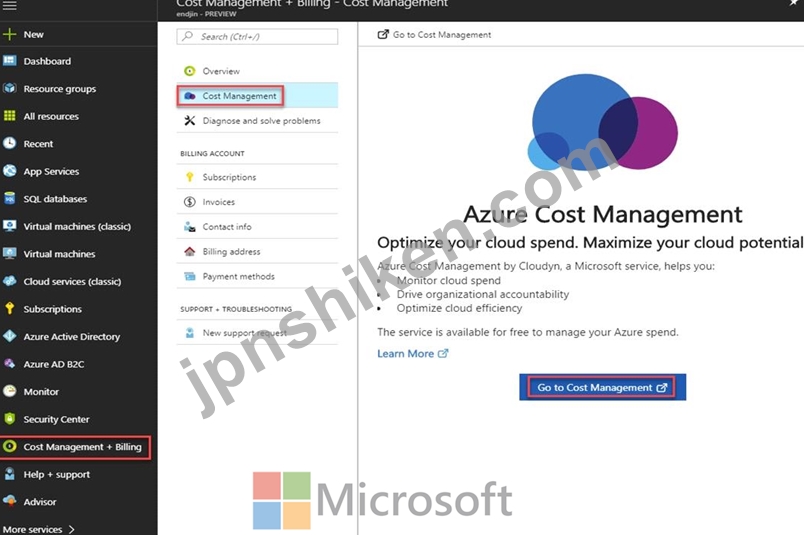Screen dimensions: 804x535
Task: Click the Diagnose and solve problems wrench icon
Action: point(190,121)
